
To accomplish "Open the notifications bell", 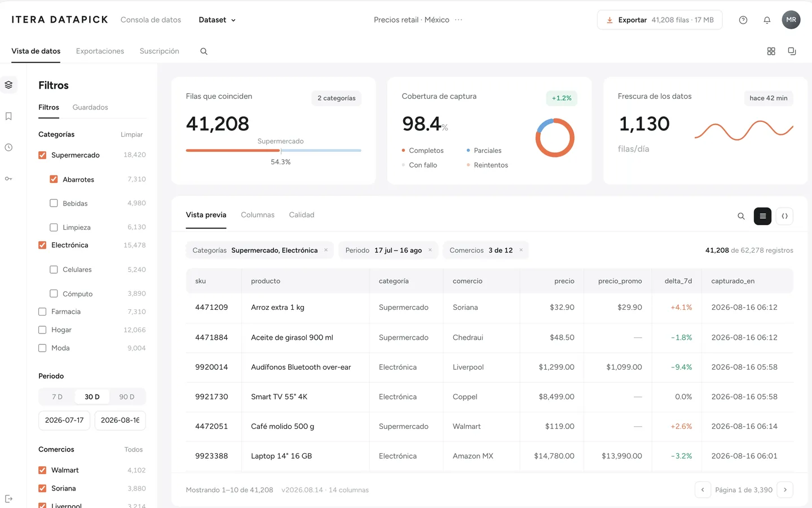I will coord(767,20).
